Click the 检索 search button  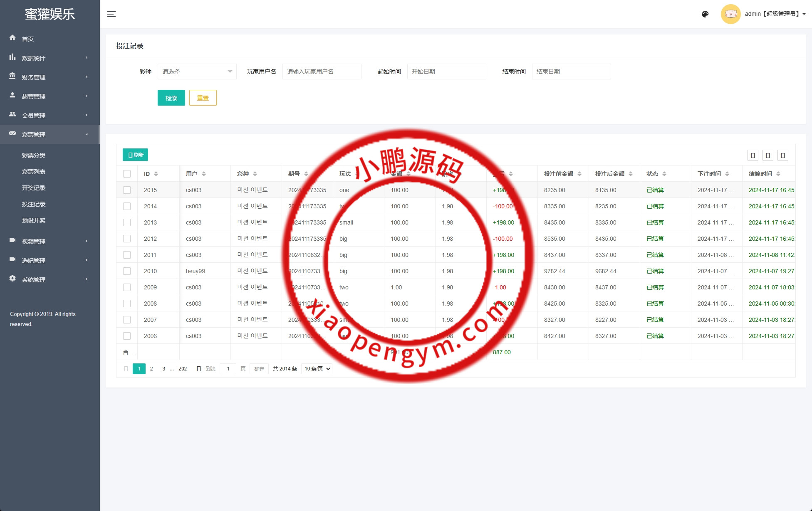click(171, 98)
